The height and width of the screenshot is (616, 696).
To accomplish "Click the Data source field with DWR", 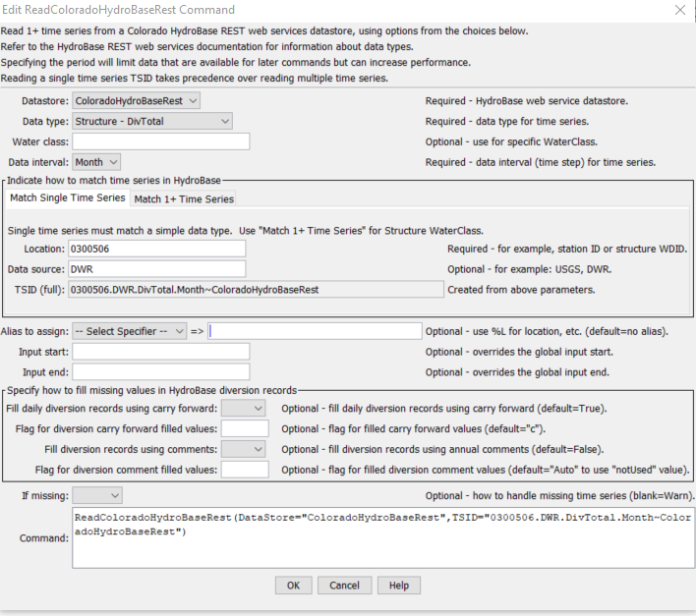I will (x=156, y=269).
